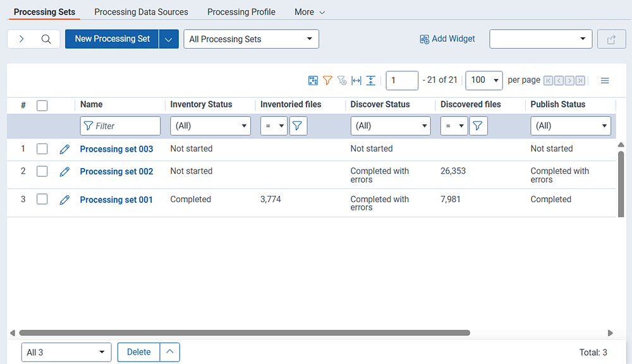Open the hamburger menu near pagination controls
Image resolution: width=632 pixels, height=364 pixels.
604,80
